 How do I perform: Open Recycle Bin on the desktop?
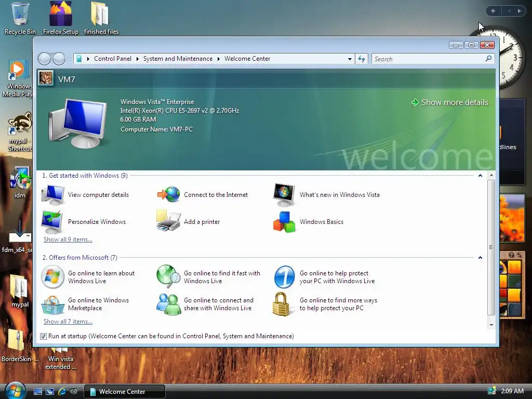click(20, 18)
